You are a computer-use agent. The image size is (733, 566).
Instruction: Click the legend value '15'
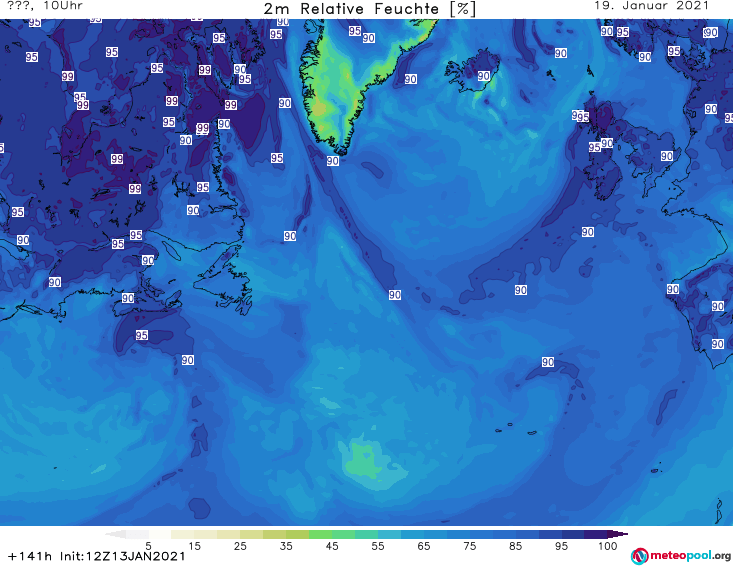(x=194, y=545)
